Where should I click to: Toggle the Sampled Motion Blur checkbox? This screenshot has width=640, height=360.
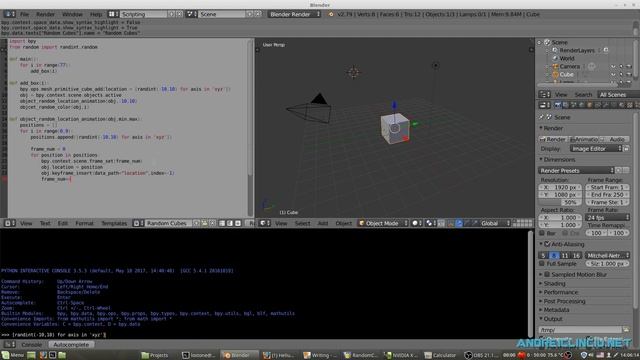tap(547, 275)
